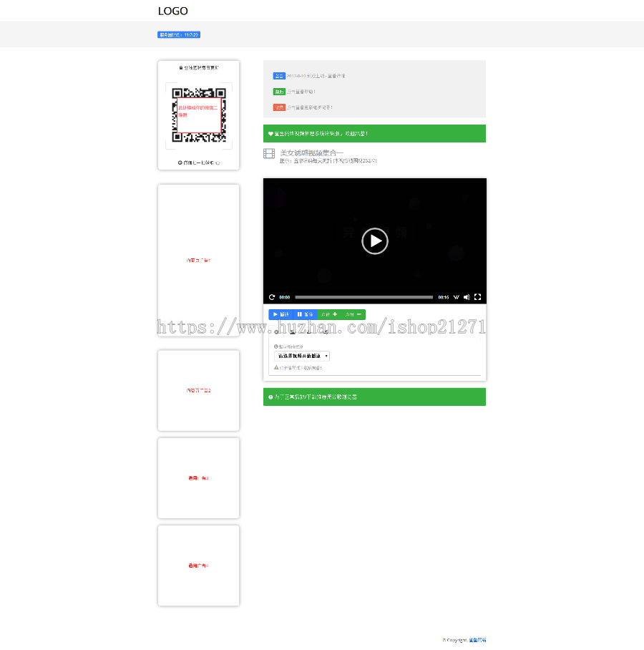Click the blue play button below video

280,314
